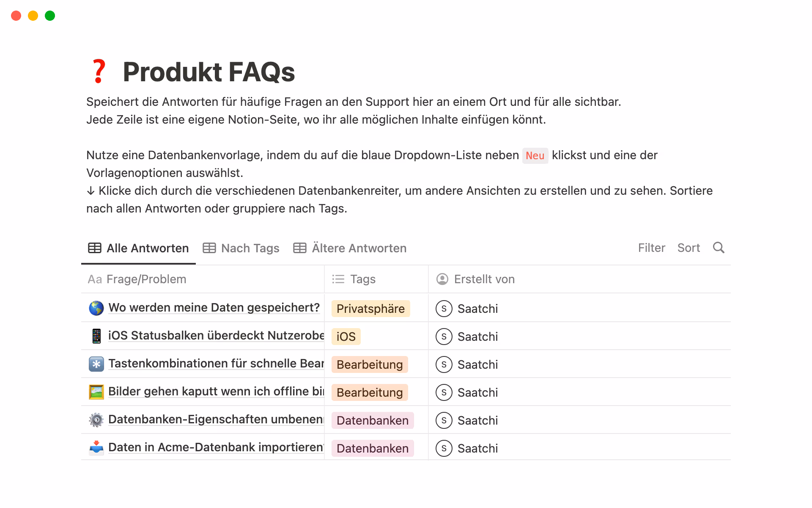This screenshot has width=812, height=508.
Task: Open the Filter options
Action: [x=651, y=248]
